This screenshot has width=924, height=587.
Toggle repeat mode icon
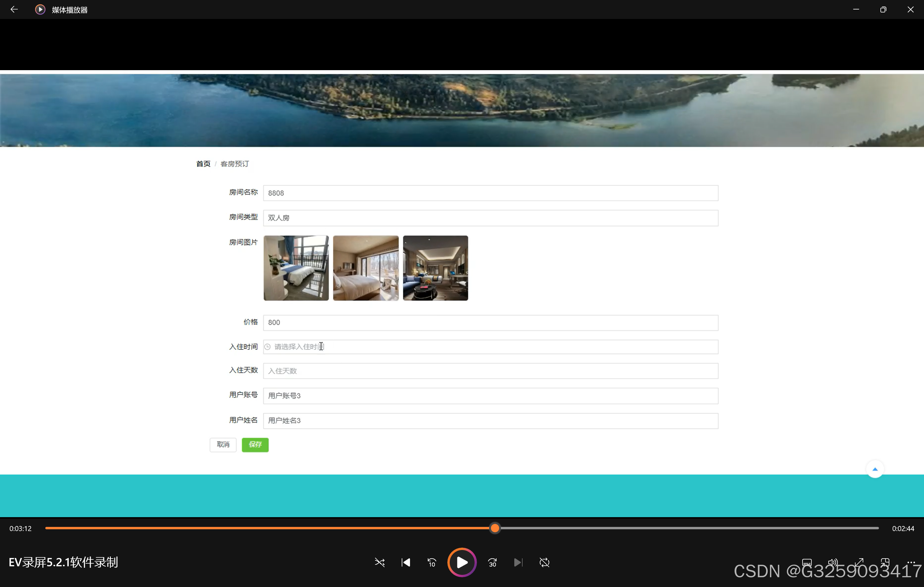544,562
